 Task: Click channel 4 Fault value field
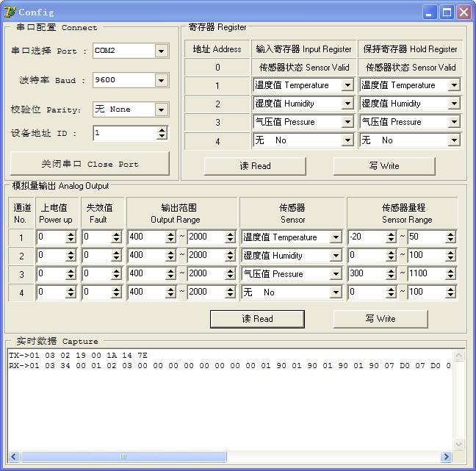tap(96, 292)
